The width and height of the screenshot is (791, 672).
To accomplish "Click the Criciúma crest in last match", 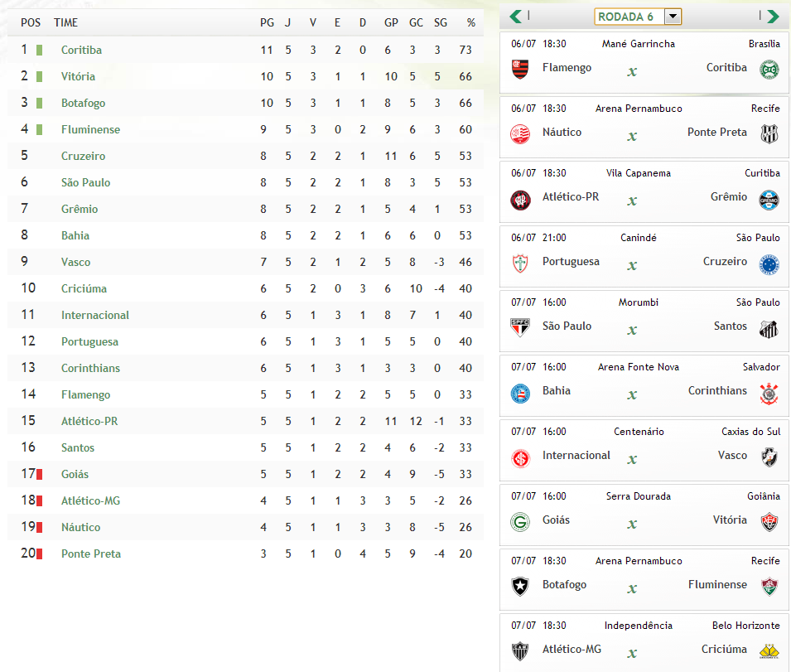I will click(x=769, y=651).
